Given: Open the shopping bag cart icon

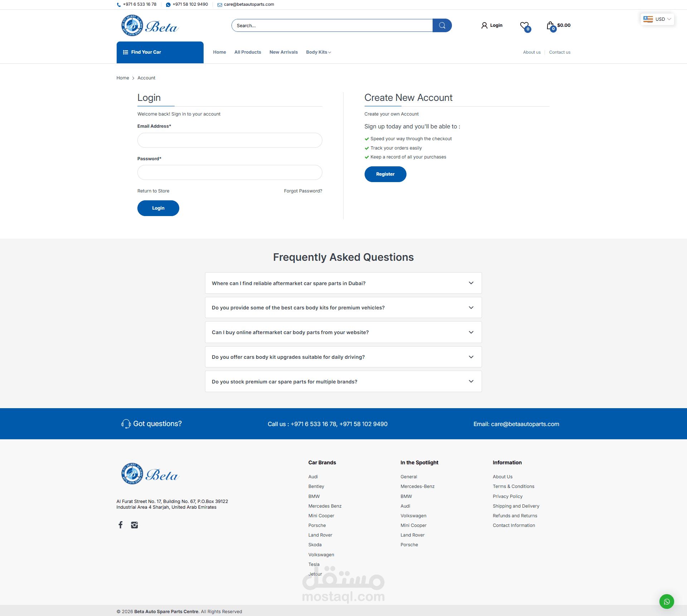Looking at the screenshot, I should click(550, 25).
